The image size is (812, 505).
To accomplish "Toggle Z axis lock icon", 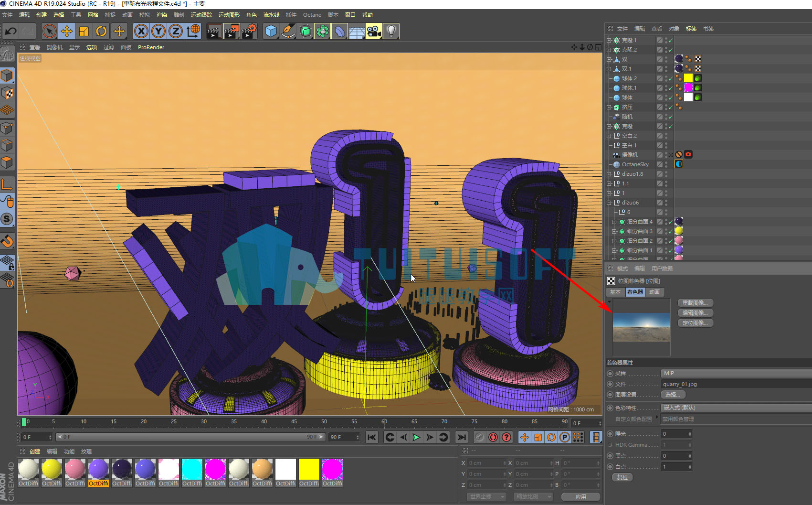I will 175,32.
